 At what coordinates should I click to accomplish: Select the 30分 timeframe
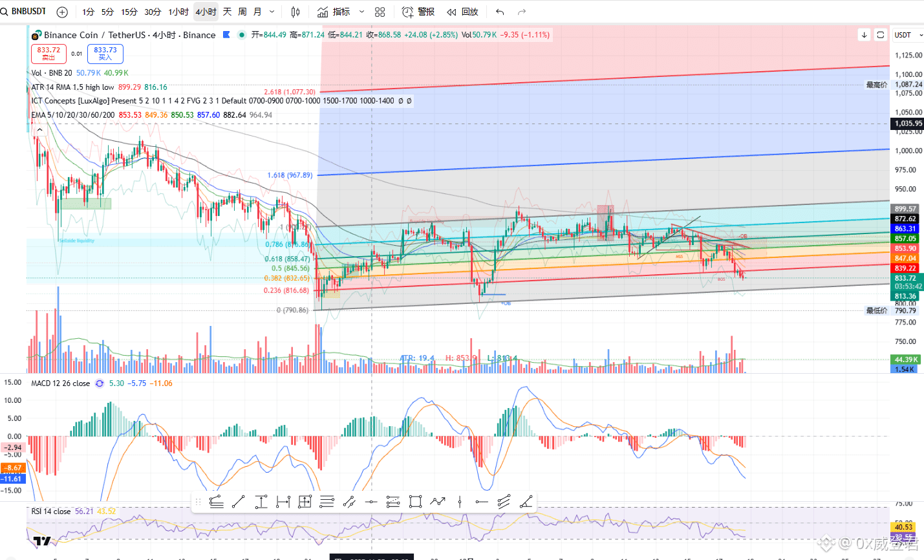pos(153,12)
